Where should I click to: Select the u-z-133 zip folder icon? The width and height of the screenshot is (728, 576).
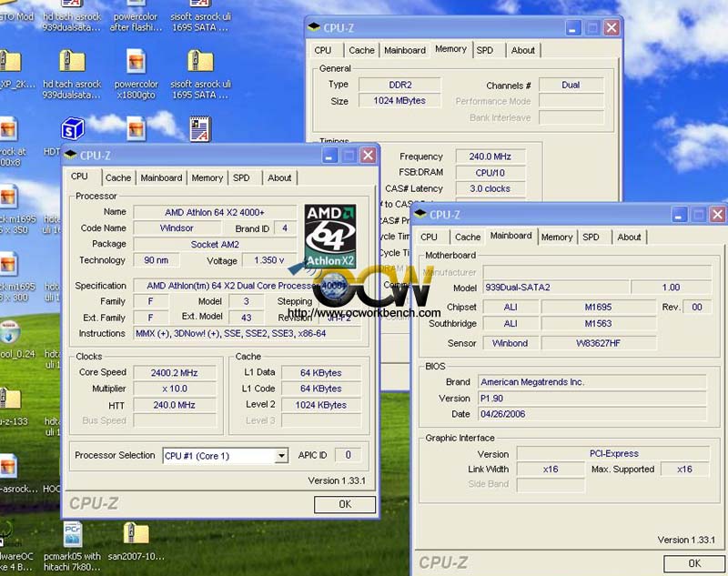[10, 399]
